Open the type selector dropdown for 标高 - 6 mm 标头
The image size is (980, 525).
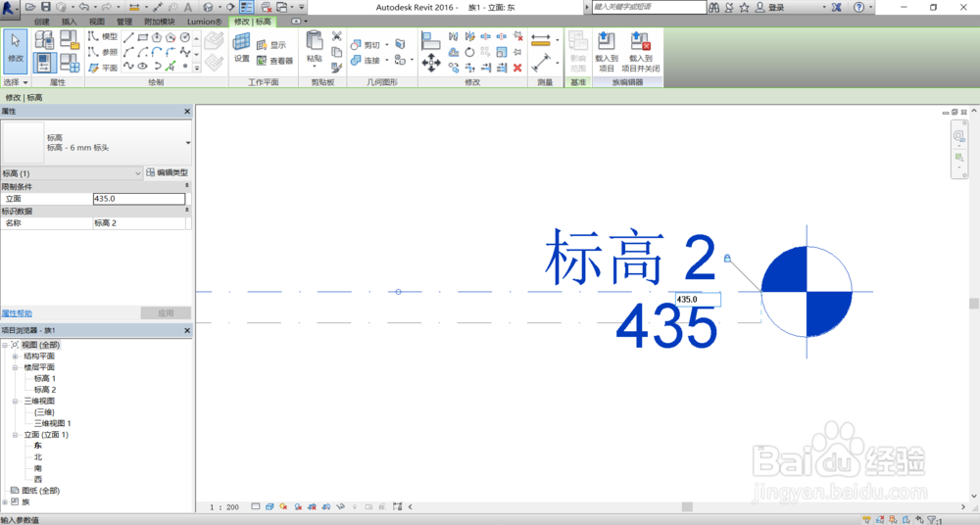(188, 142)
